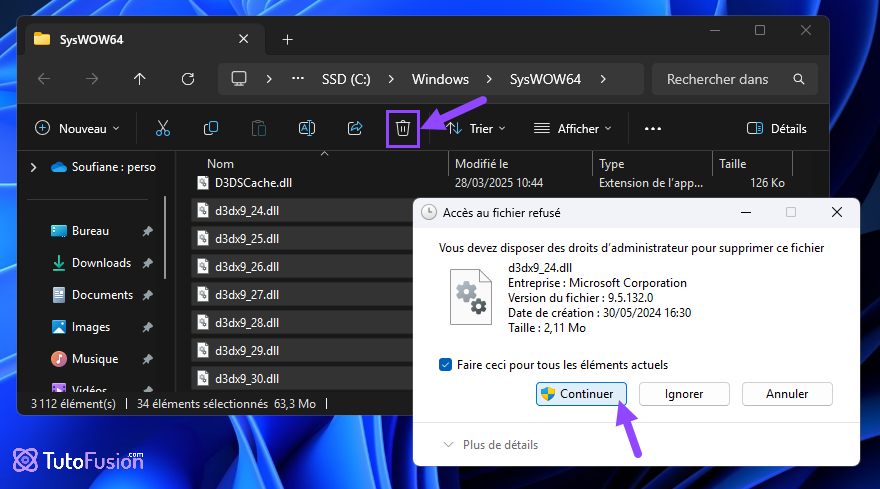Click the Delete trash icon
Viewport: 880px width, 489px height.
403,129
